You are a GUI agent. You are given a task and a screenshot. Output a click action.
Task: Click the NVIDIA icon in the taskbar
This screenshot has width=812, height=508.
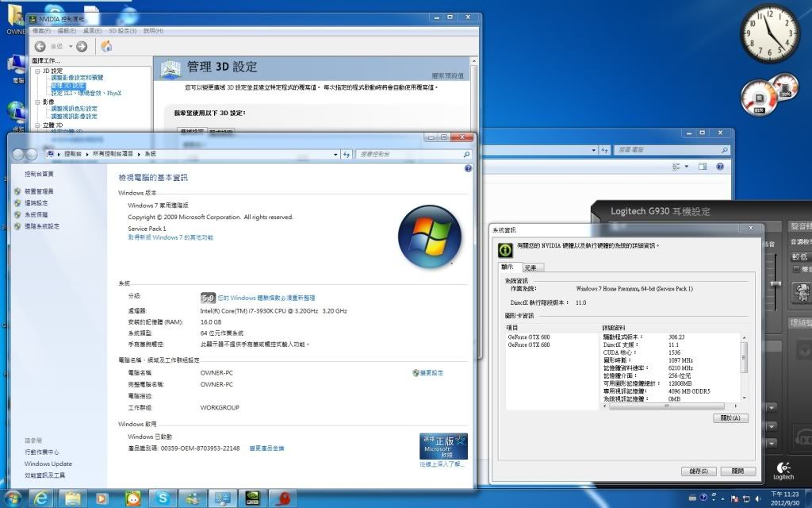coord(252,498)
